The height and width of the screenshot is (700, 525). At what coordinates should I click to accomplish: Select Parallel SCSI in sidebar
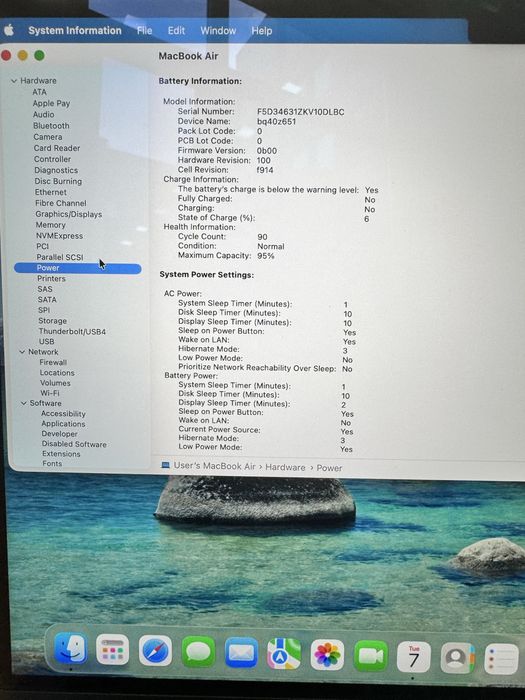pos(60,257)
